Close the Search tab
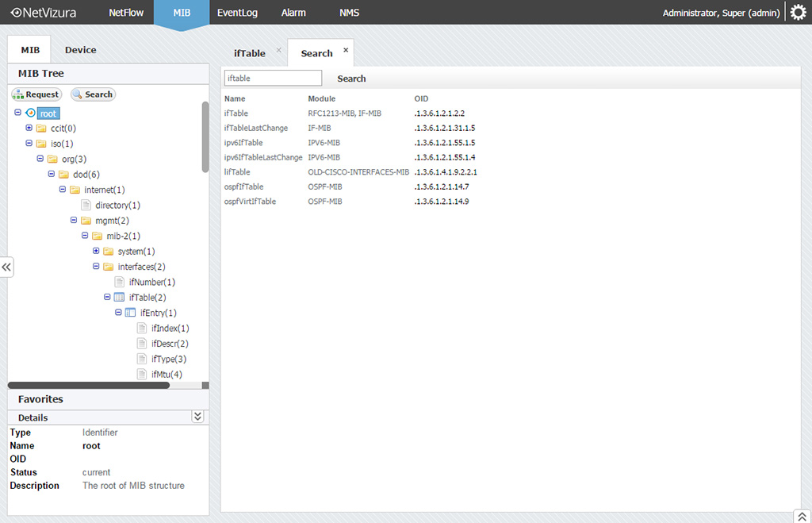This screenshot has height=523, width=812. point(346,50)
